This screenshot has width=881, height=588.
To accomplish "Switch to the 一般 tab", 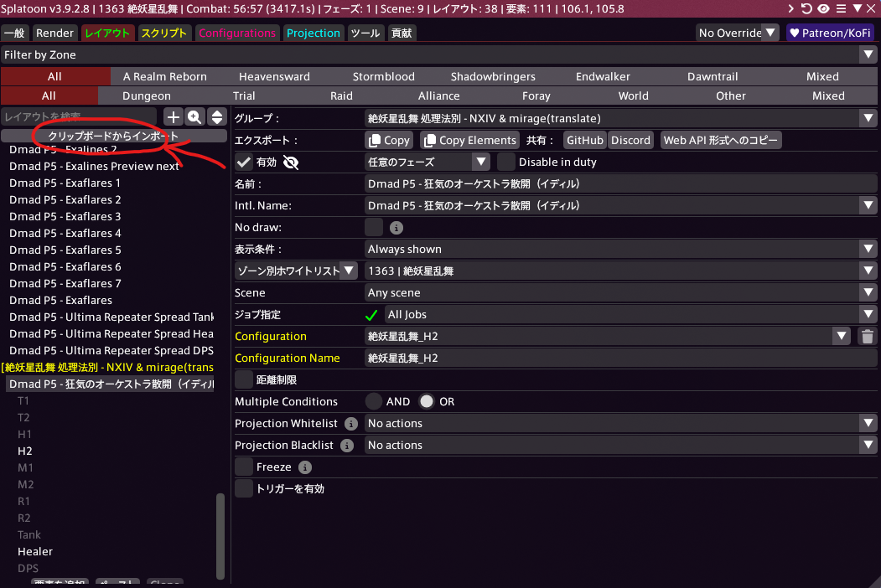I will pos(14,34).
